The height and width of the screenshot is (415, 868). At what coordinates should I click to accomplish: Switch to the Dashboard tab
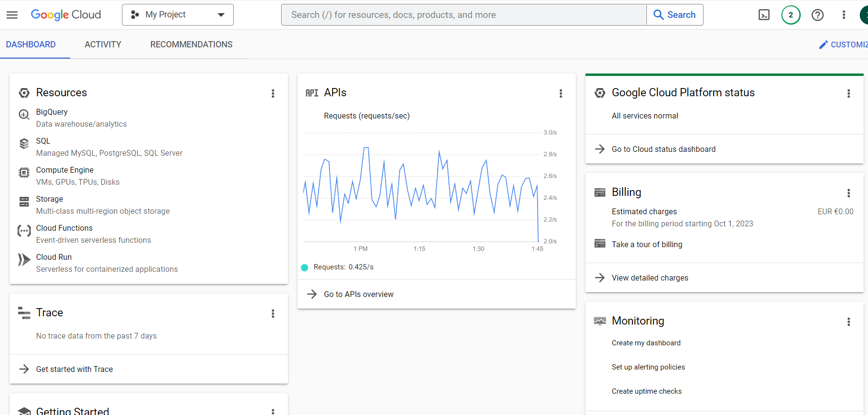click(x=31, y=44)
